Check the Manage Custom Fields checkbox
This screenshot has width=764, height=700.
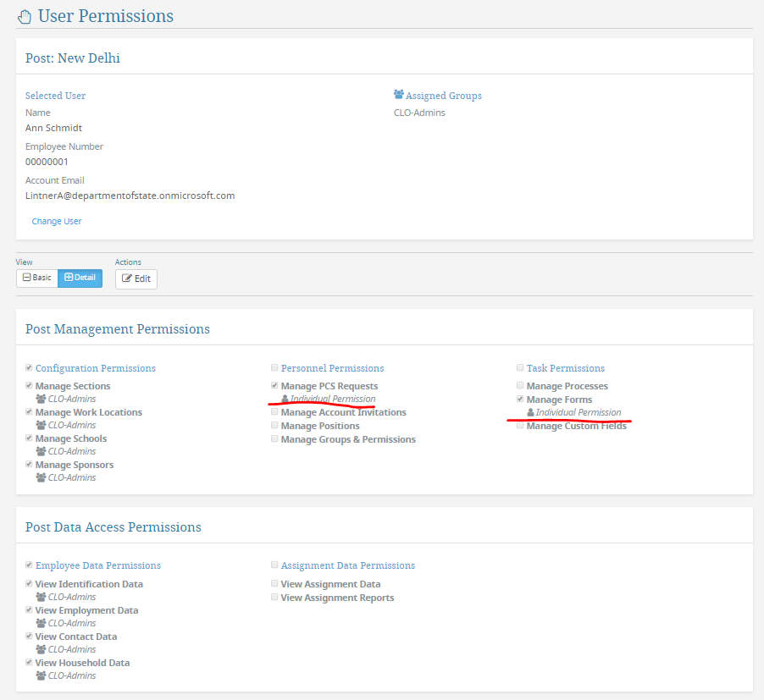click(520, 426)
